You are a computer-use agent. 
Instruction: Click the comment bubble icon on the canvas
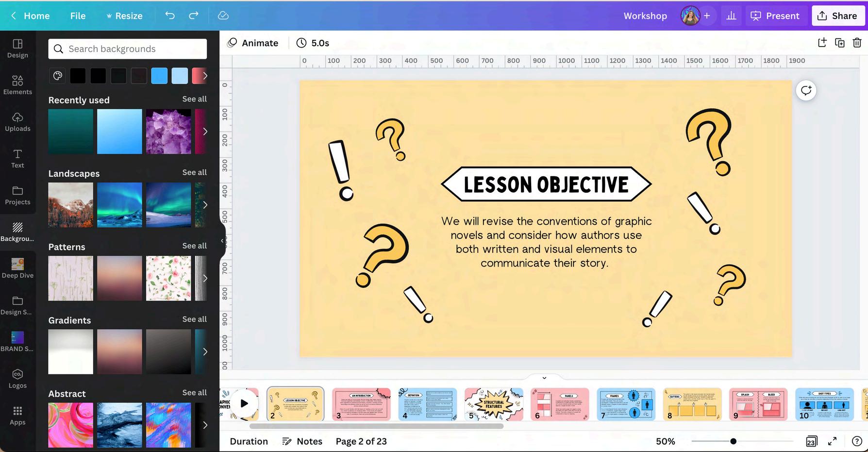[x=806, y=90]
